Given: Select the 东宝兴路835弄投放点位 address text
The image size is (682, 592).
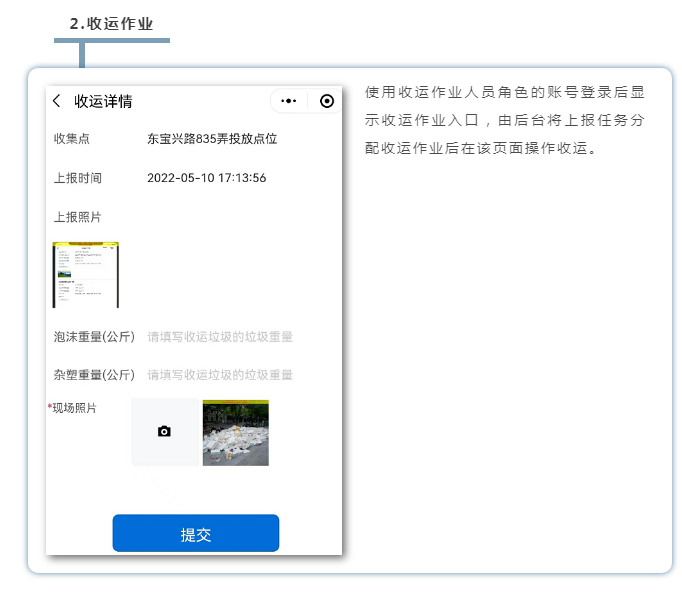Looking at the screenshot, I should pyautogui.click(x=212, y=139).
